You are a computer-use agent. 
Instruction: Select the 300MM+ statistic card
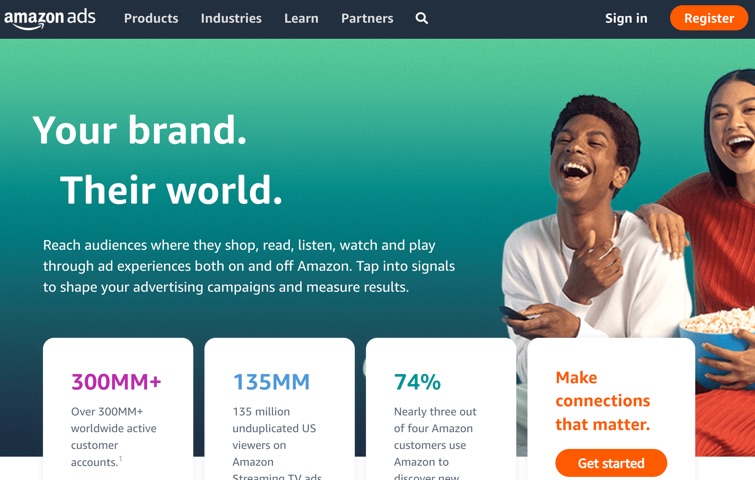click(118, 409)
